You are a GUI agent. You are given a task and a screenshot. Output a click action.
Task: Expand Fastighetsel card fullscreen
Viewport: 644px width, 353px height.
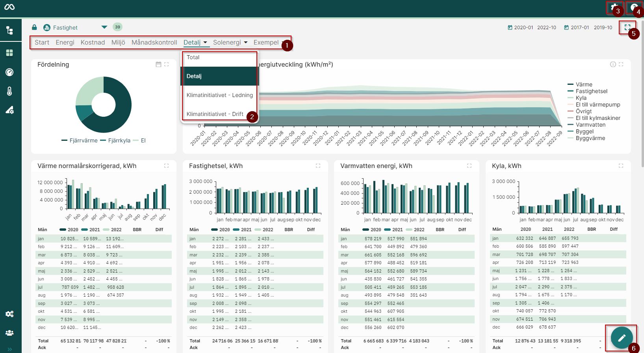tap(318, 166)
